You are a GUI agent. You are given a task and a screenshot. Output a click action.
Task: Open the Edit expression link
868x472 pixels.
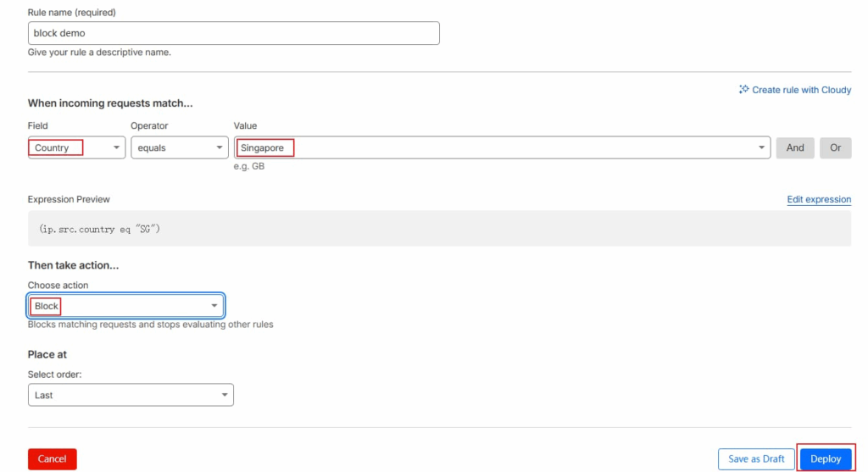819,199
